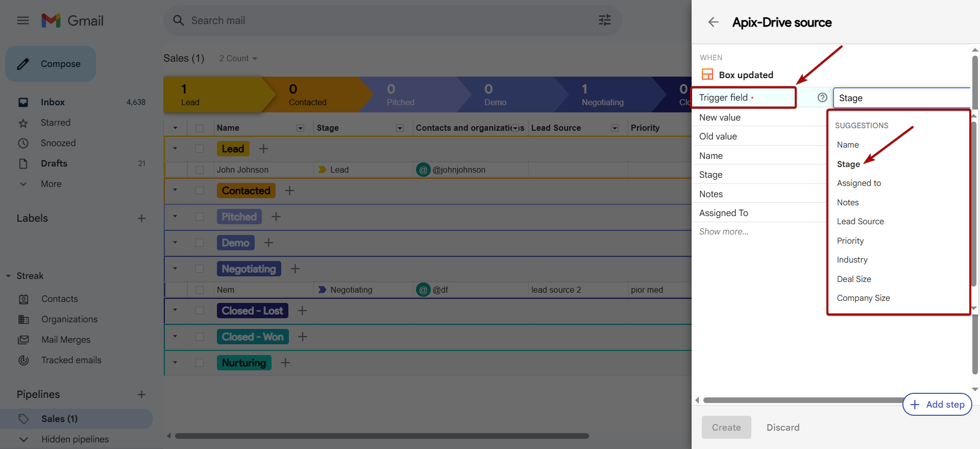Add a new pipeline with plus icon
The image size is (980, 449).
141,394
